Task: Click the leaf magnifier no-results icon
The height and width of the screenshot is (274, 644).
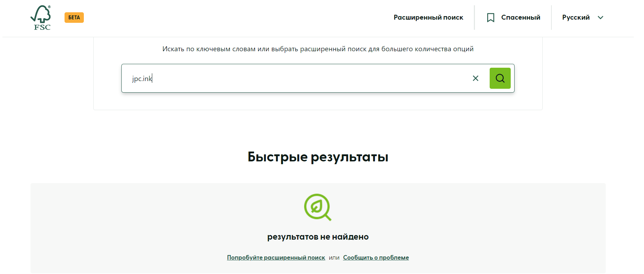Action: pos(317,207)
